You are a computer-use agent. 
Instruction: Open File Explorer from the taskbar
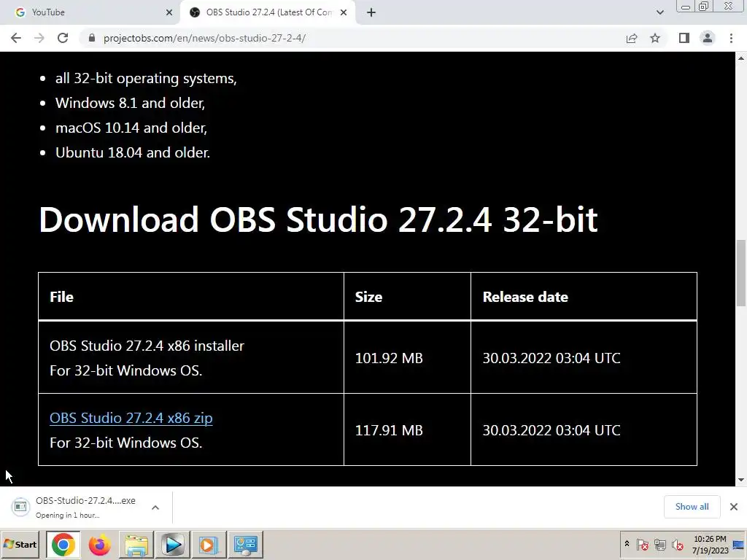136,544
